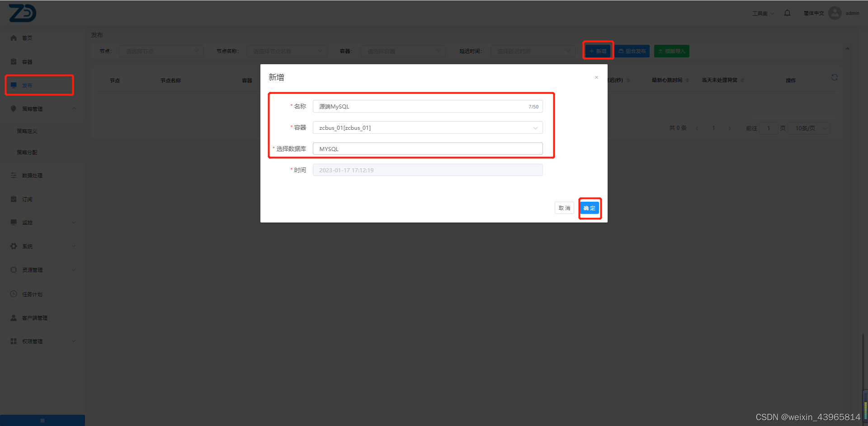This screenshot has height=426, width=868.
Task: Collapse the 策略管理 submenu chevron
Action: click(x=74, y=108)
